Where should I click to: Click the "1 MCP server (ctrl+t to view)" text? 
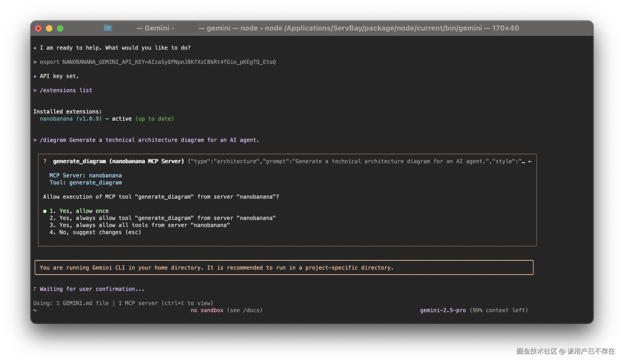(166, 303)
